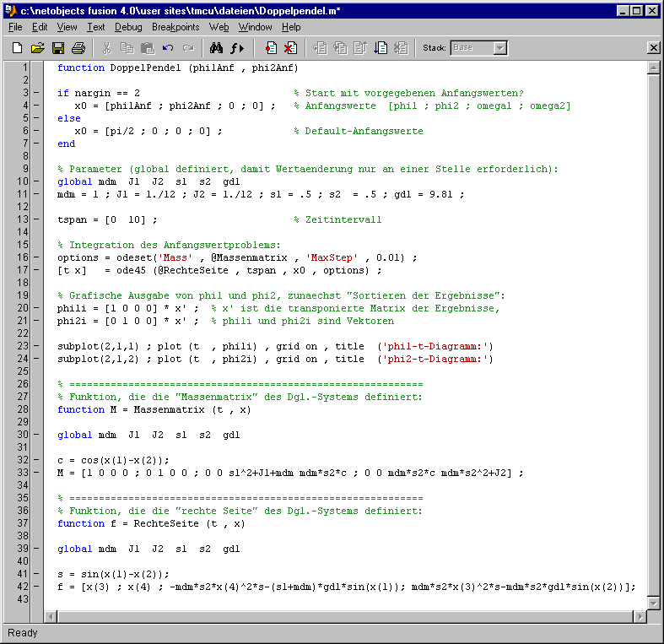Click the 'Ready' status bar text
The image size is (664, 644).
pos(23,632)
